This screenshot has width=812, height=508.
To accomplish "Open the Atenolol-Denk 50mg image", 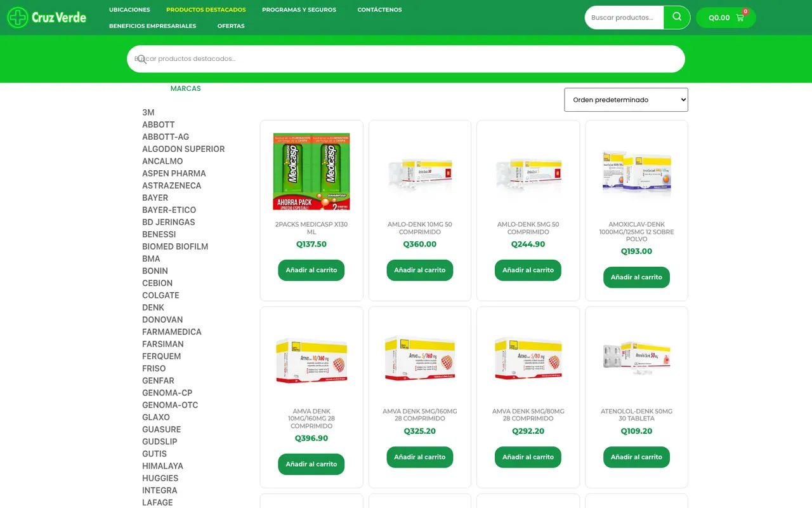I will point(636,358).
